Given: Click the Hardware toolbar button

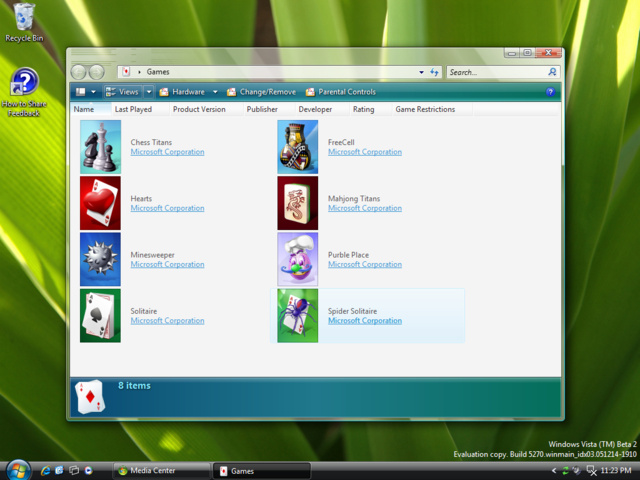Looking at the screenshot, I should tap(182, 92).
